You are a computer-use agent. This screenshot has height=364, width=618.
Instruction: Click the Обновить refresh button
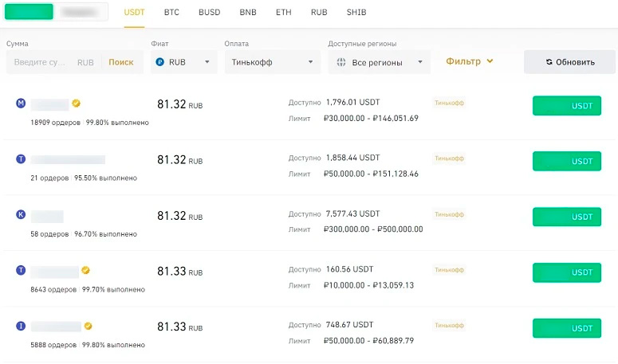point(569,62)
